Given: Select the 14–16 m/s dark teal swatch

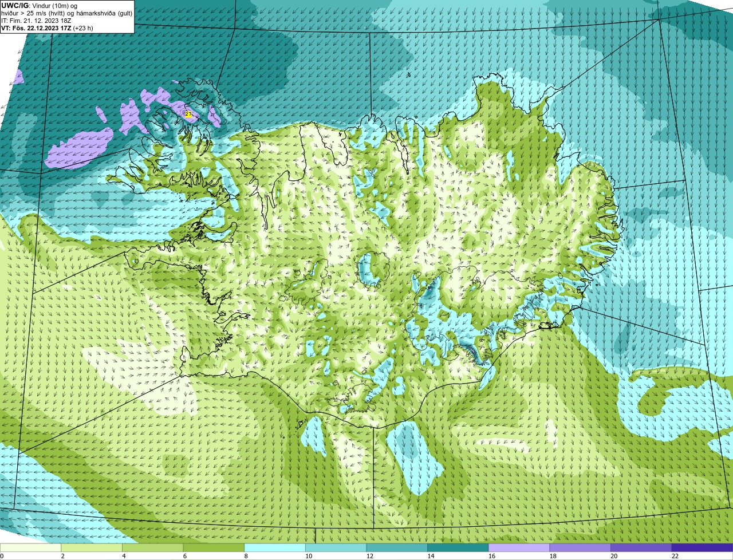Looking at the screenshot, I should pyautogui.click(x=458, y=547).
